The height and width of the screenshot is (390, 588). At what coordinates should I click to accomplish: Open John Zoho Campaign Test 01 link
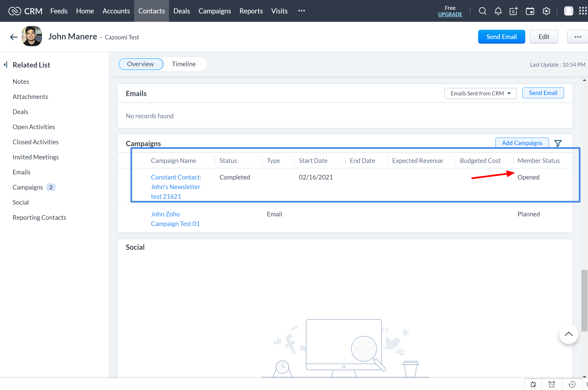pyautogui.click(x=175, y=219)
